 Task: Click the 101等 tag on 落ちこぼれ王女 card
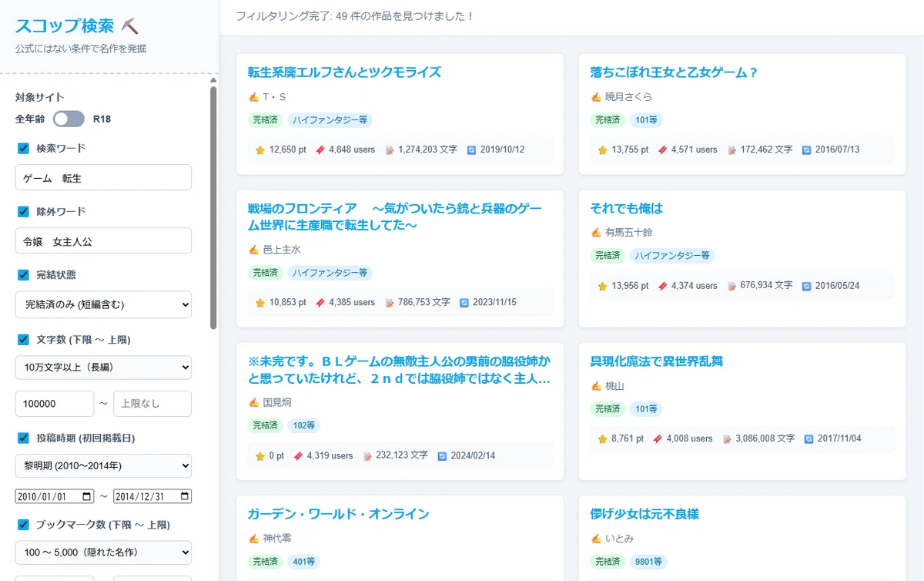click(646, 120)
